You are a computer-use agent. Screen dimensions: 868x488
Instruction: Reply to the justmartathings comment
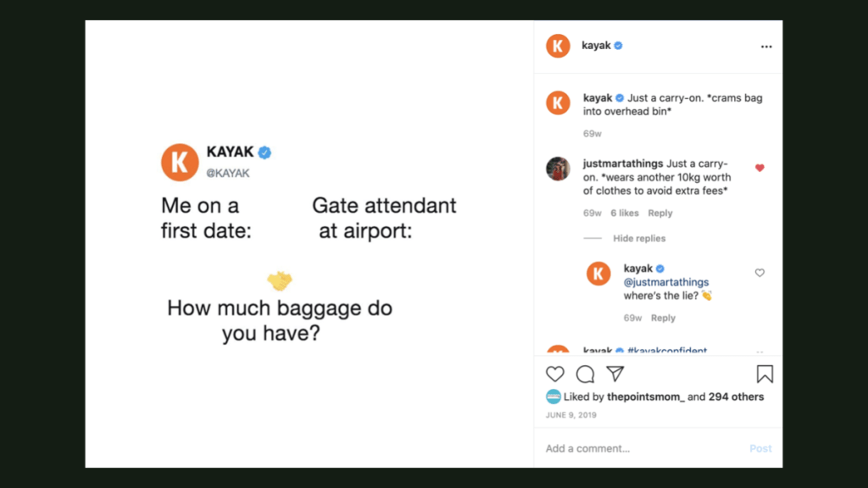[x=659, y=213]
